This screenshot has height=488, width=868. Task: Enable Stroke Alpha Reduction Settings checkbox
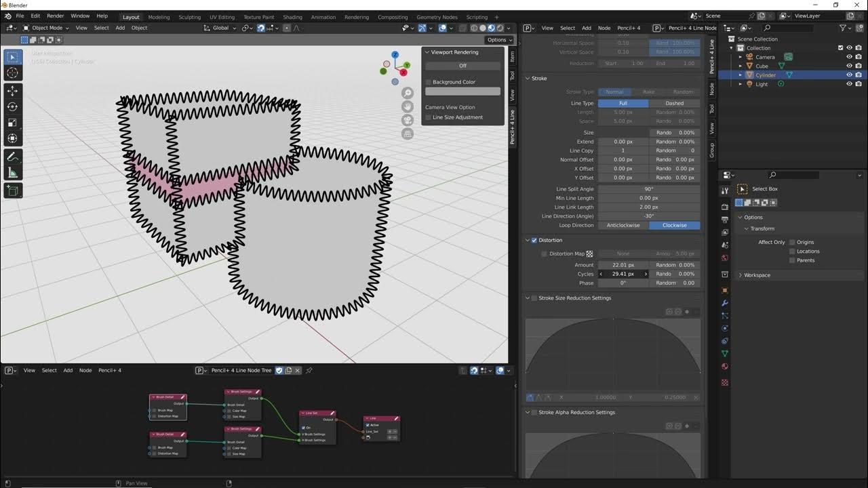[x=534, y=412]
